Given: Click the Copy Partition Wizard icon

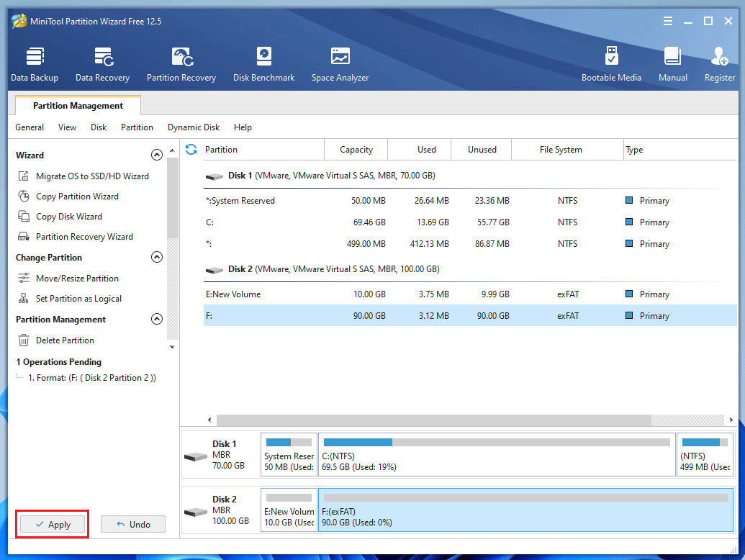Looking at the screenshot, I should [x=23, y=197].
